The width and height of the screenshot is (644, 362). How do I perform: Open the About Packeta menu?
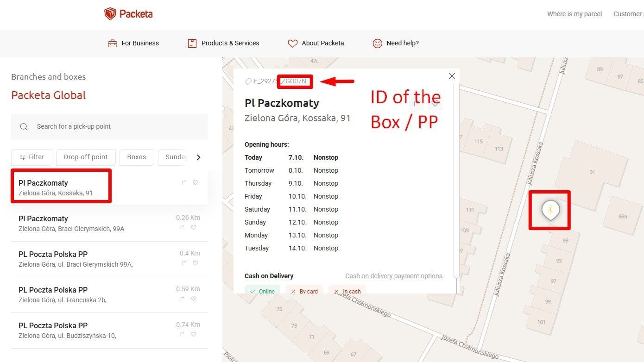tap(316, 43)
